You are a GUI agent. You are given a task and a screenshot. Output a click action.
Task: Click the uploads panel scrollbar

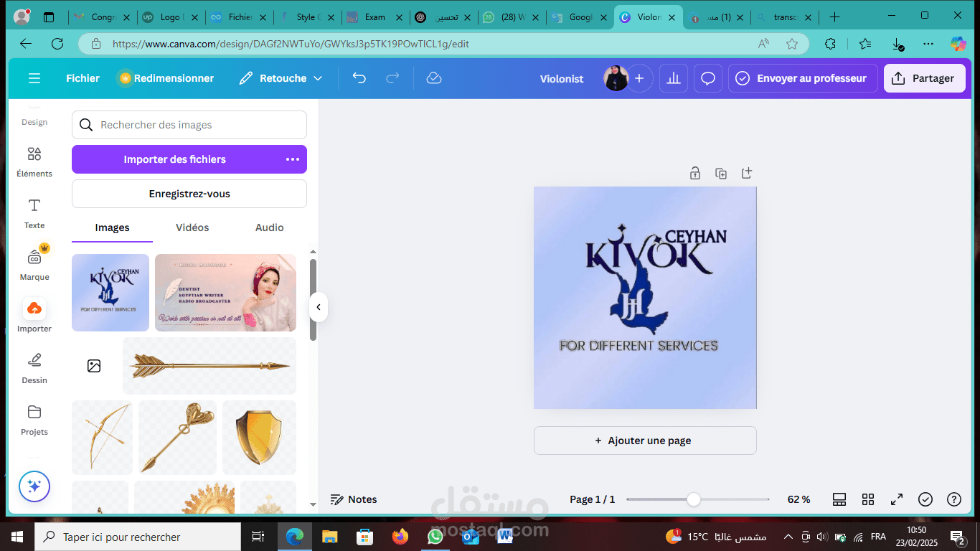pos(313,299)
